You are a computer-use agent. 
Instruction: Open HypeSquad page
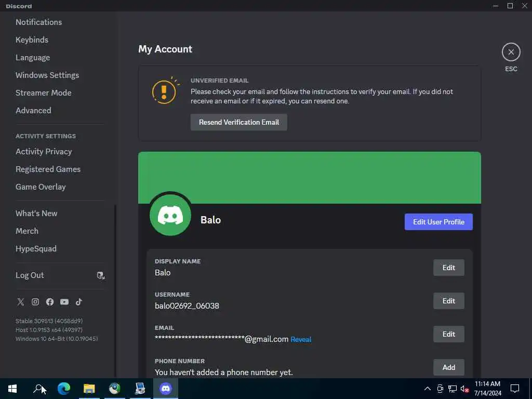point(36,249)
